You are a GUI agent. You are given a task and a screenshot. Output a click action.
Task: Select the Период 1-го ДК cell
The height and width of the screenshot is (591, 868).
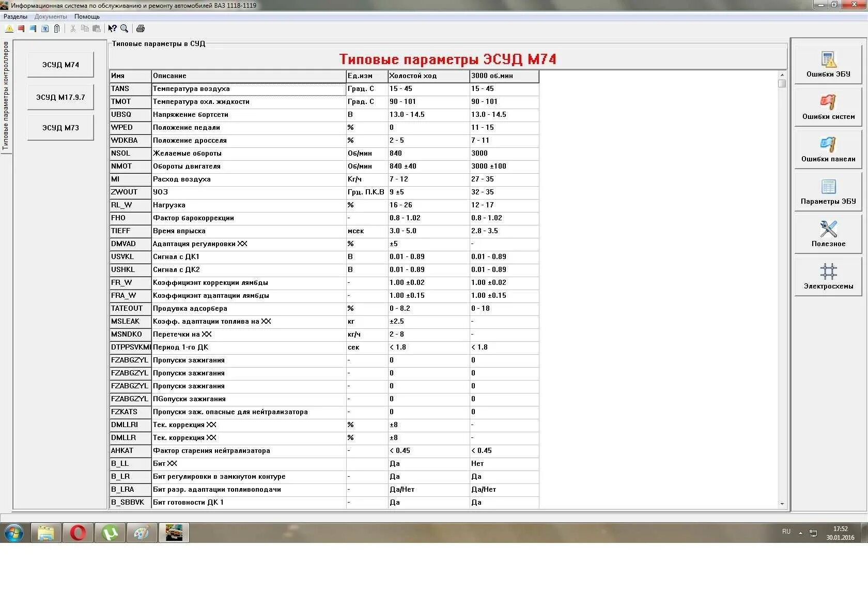click(x=249, y=347)
